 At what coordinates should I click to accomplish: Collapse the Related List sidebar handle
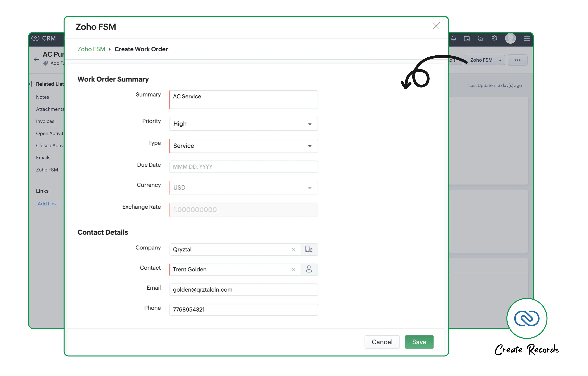(x=31, y=84)
